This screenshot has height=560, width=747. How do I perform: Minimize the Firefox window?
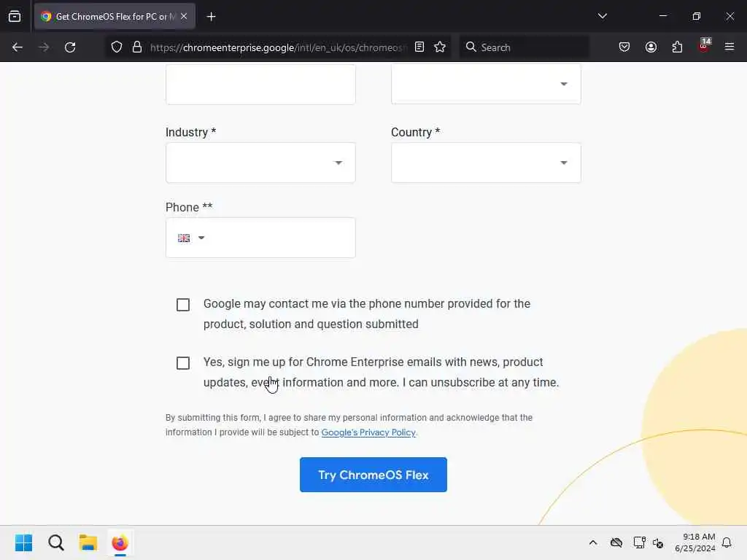(x=662, y=16)
